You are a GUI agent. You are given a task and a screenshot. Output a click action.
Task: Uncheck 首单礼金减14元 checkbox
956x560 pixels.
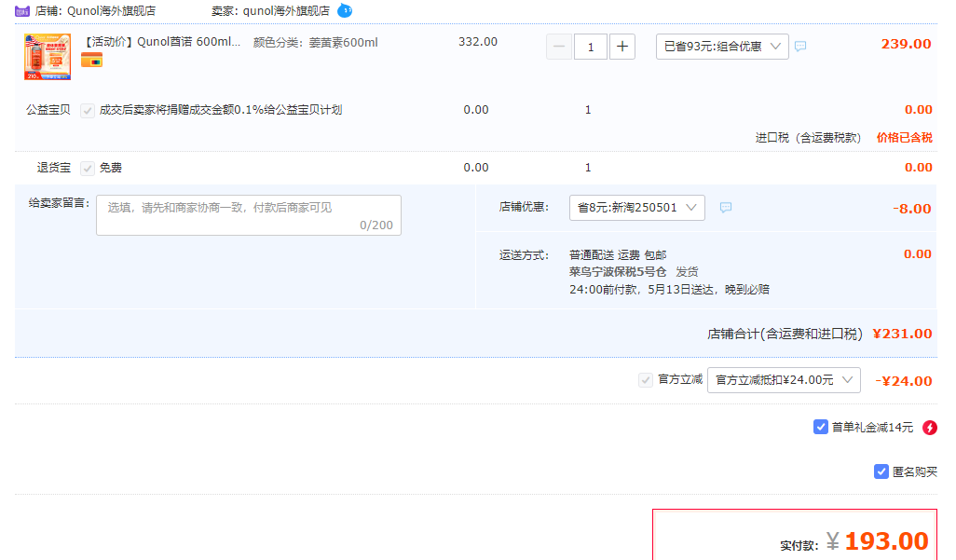coord(820,427)
